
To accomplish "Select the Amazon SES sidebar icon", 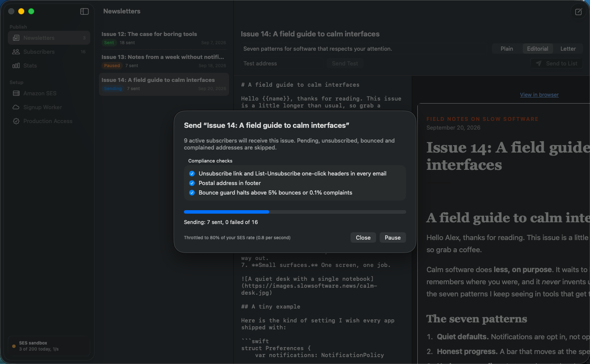I will pyautogui.click(x=16, y=93).
